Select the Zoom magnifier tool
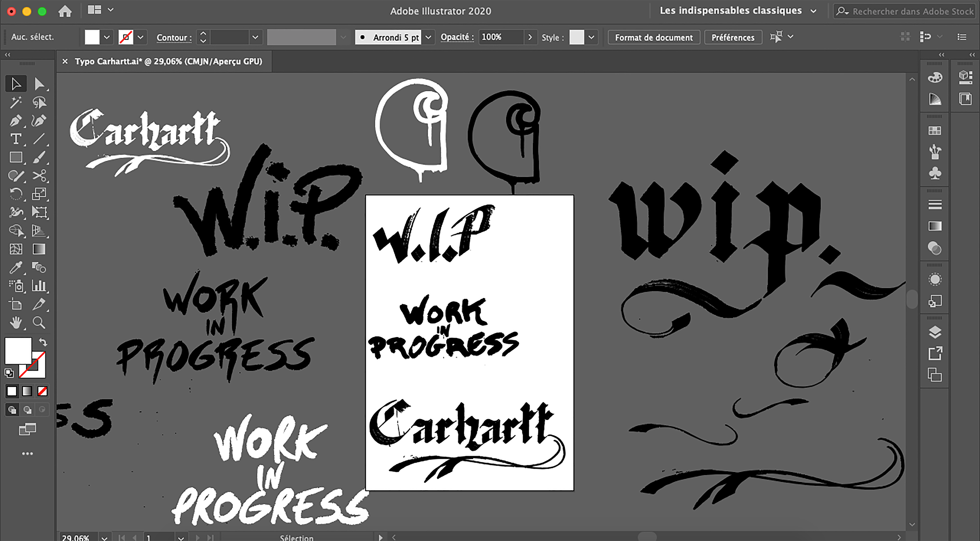980x541 pixels. coord(39,323)
